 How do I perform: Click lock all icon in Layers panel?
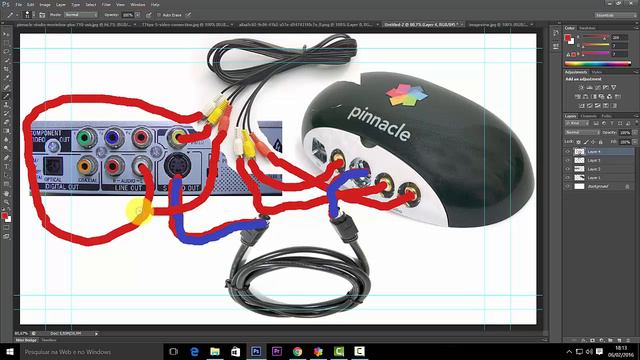coord(600,142)
